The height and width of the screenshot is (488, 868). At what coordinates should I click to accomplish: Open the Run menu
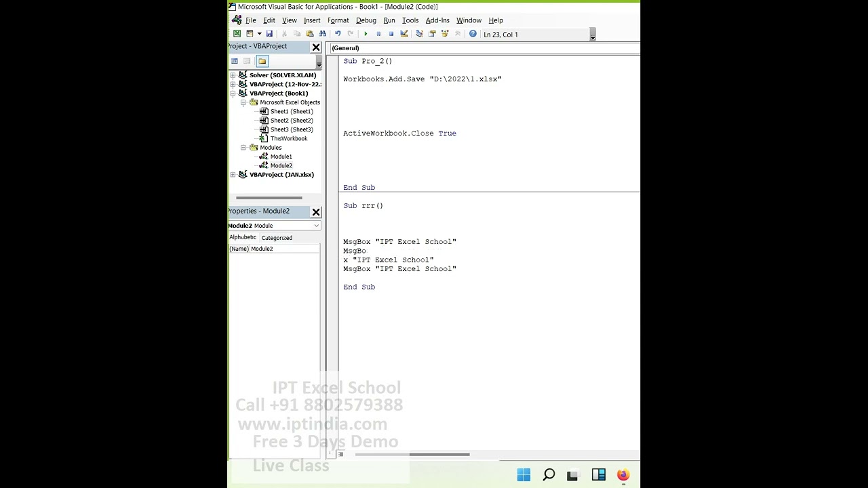pos(389,20)
